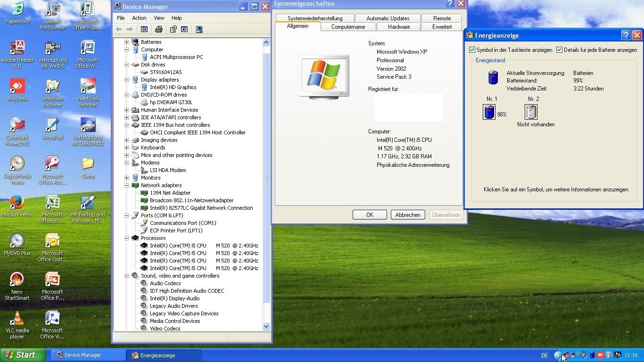The width and height of the screenshot is (644, 362).
Task: Launch WordPad desktop icon
Action: [53, 129]
